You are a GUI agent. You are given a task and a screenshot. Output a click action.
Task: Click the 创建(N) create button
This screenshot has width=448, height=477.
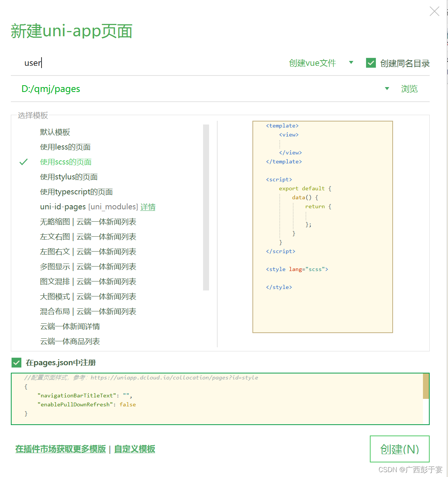tap(399, 449)
